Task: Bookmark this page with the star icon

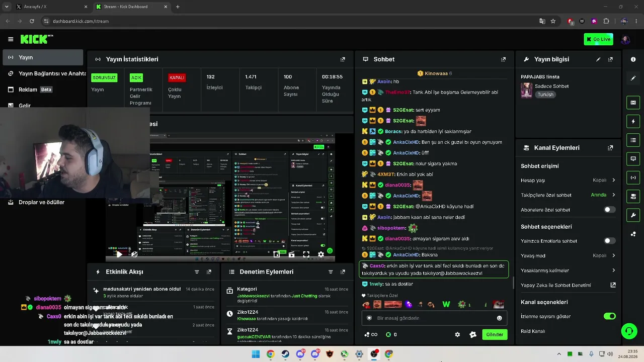Action: point(553,21)
